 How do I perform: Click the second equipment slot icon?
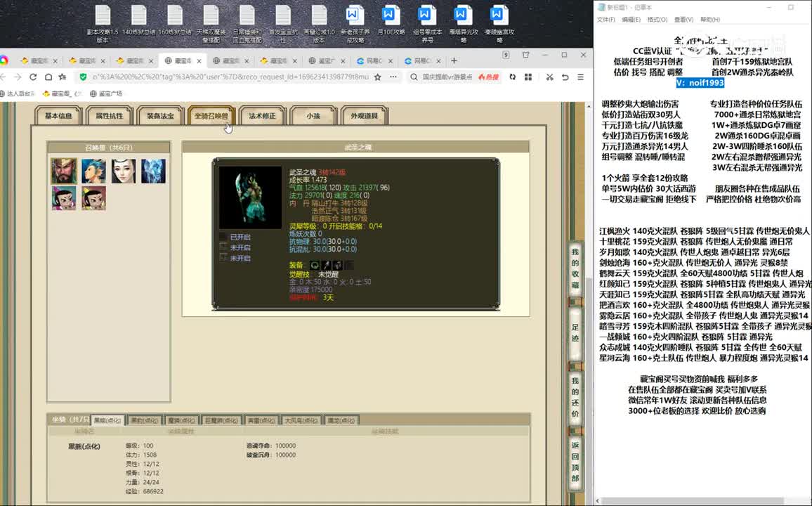coord(326,265)
